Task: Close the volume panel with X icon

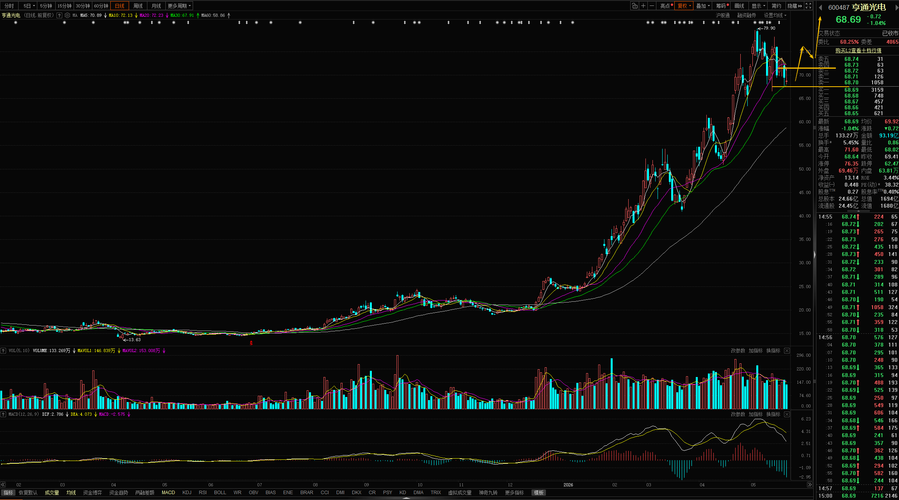Action: pyautogui.click(x=787, y=350)
